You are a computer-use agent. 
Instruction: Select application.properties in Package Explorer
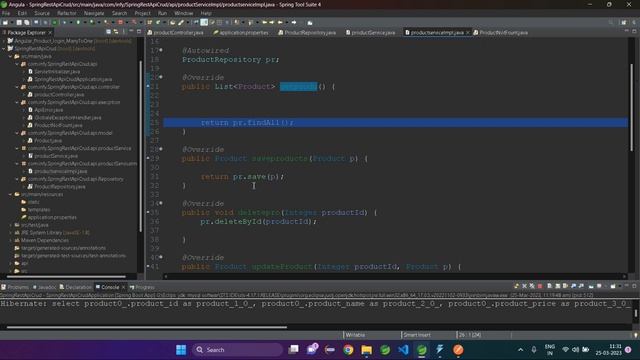tap(52, 217)
